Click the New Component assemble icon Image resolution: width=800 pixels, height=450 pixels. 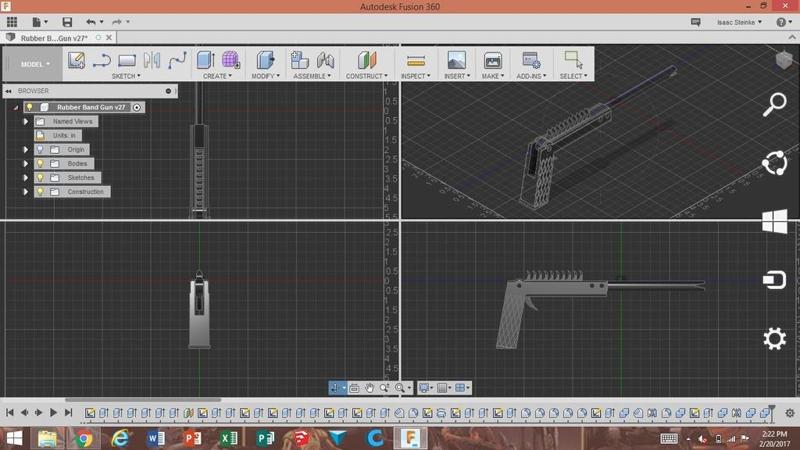299,60
